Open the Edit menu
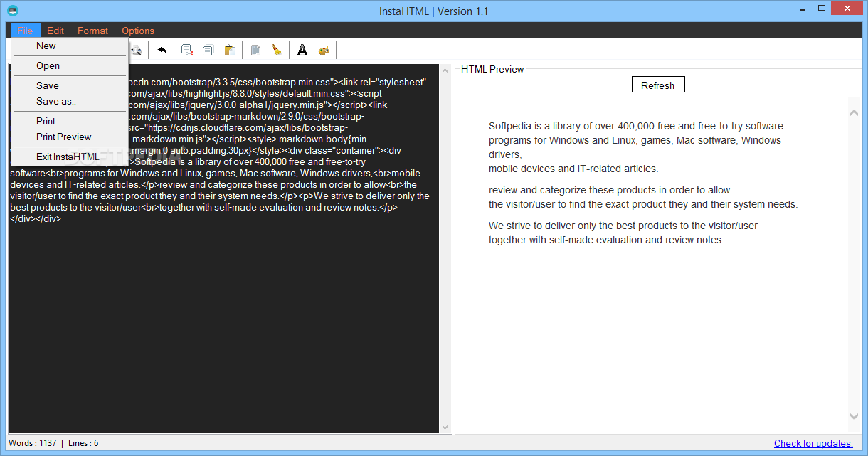868x456 pixels. coord(55,31)
